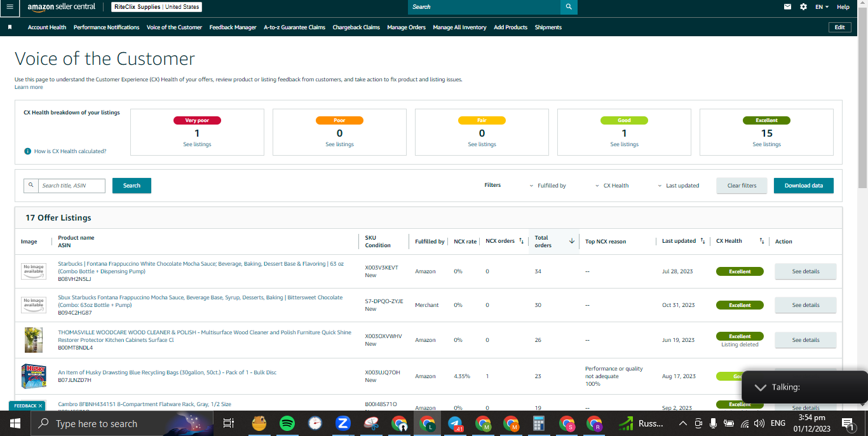Viewport: 868px width, 436px height.
Task: Open Task View on the taskbar
Action: (x=229, y=423)
